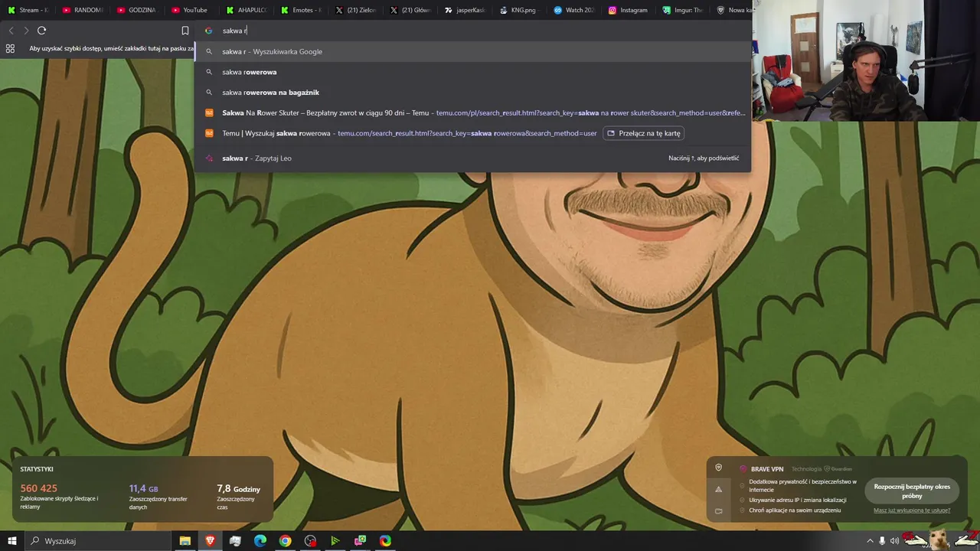Viewport: 980px width, 551px height.
Task: Switch to the 'Imgur: The' tab
Action: (683, 10)
